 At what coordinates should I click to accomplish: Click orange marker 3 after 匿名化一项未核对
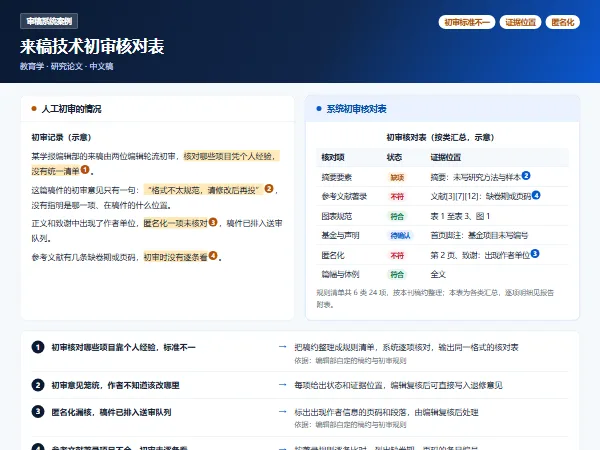point(213,222)
